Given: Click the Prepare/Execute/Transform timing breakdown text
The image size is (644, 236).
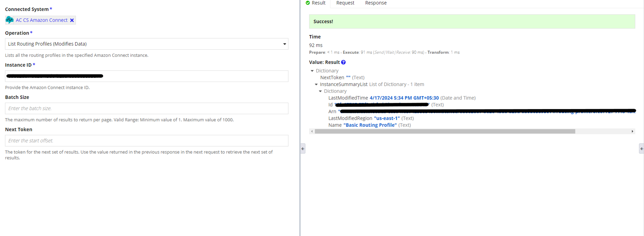Looking at the screenshot, I should pos(384,52).
